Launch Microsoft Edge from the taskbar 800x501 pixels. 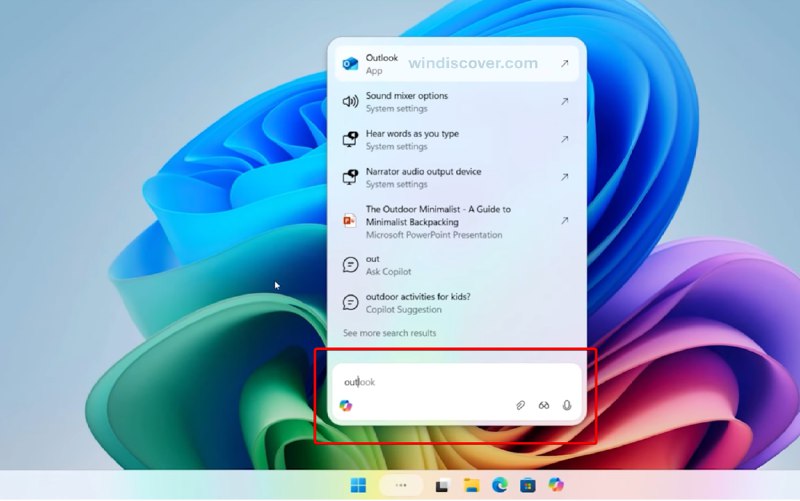pyautogui.click(x=500, y=485)
